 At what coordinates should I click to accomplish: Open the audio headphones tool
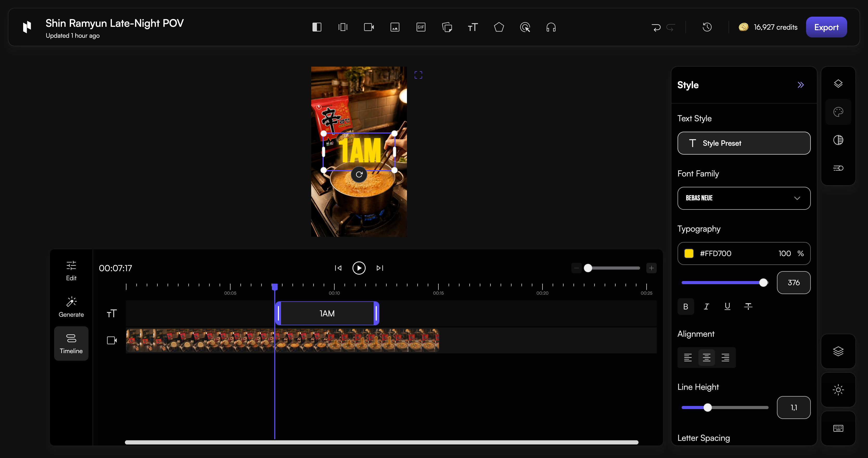[x=551, y=27]
